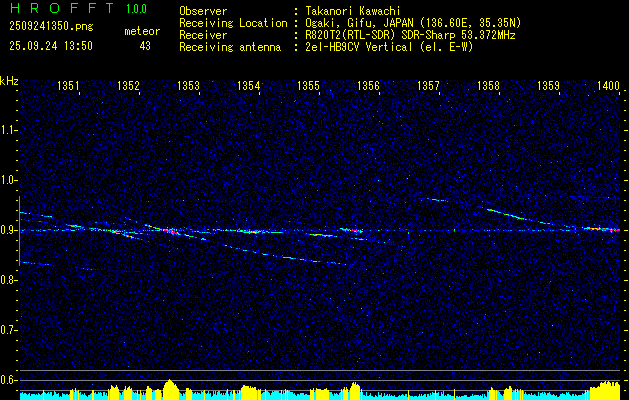Click time marker 1354

point(248,86)
